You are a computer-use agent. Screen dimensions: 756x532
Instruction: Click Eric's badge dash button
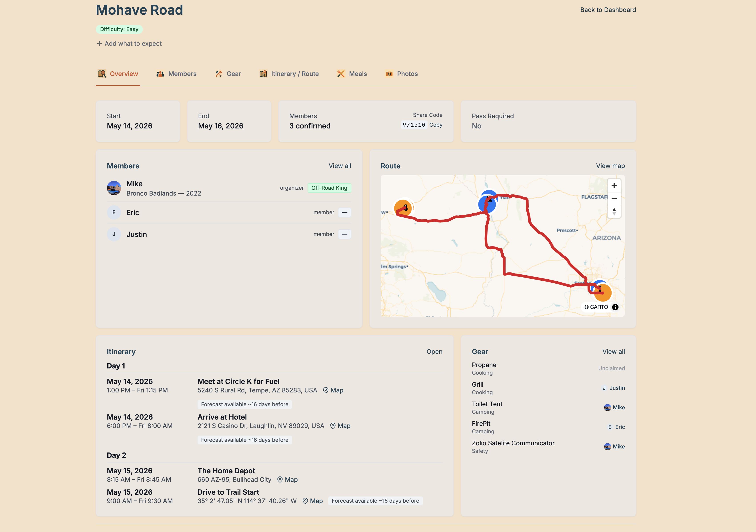click(x=344, y=212)
